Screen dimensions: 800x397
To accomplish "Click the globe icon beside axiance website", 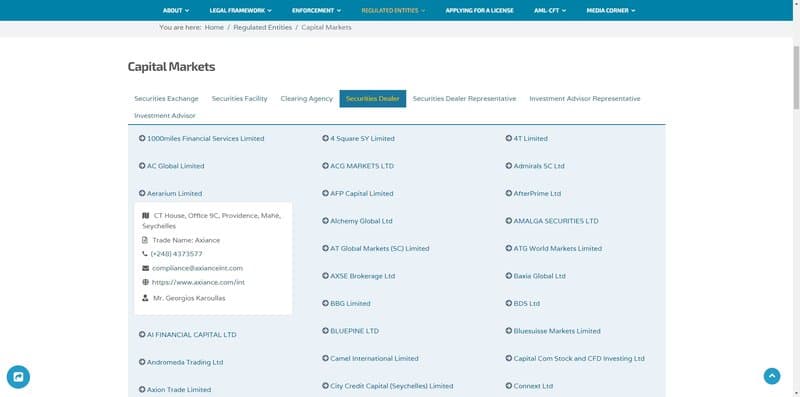I will pos(145,282).
